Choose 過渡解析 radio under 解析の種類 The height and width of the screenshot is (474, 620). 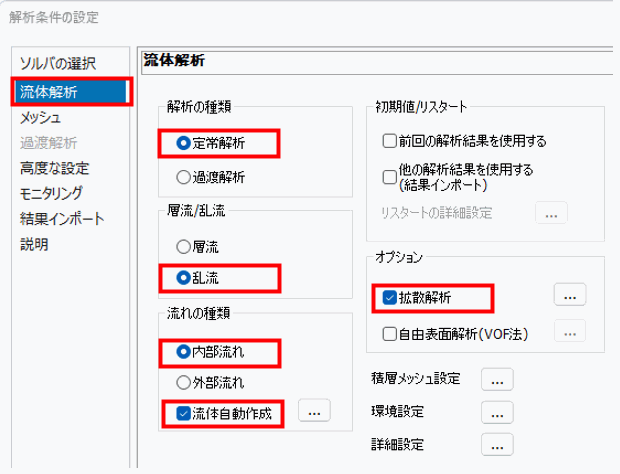pos(183,177)
